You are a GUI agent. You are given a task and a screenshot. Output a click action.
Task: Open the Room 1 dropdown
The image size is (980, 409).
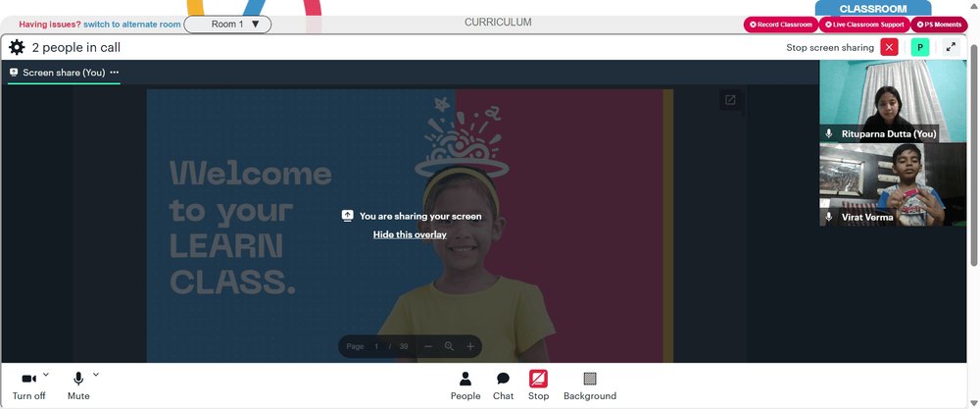228,25
